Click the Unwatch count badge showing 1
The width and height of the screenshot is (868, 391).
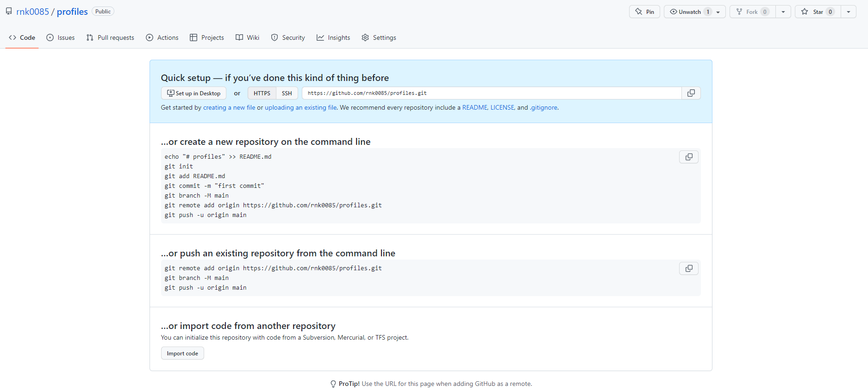(708, 12)
